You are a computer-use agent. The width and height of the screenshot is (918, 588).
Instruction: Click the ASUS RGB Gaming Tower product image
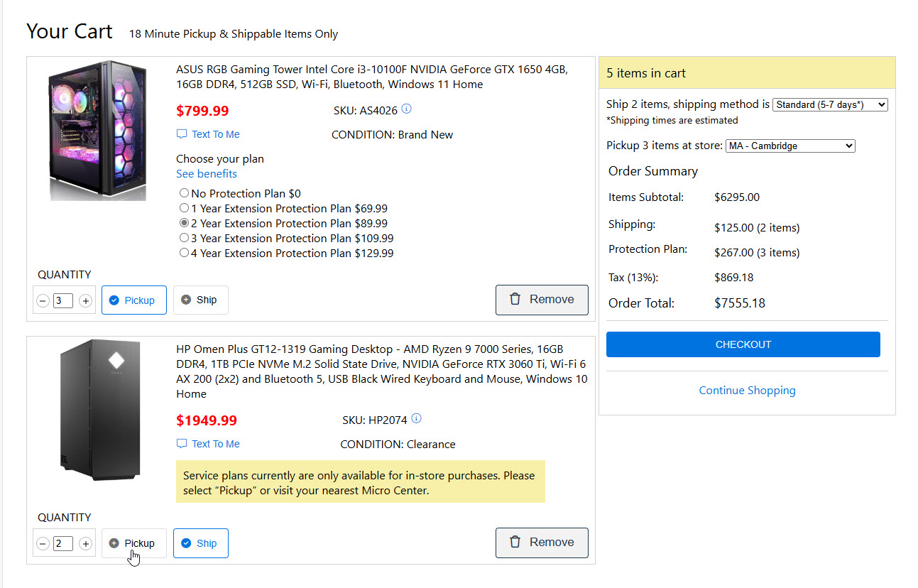tap(98, 130)
